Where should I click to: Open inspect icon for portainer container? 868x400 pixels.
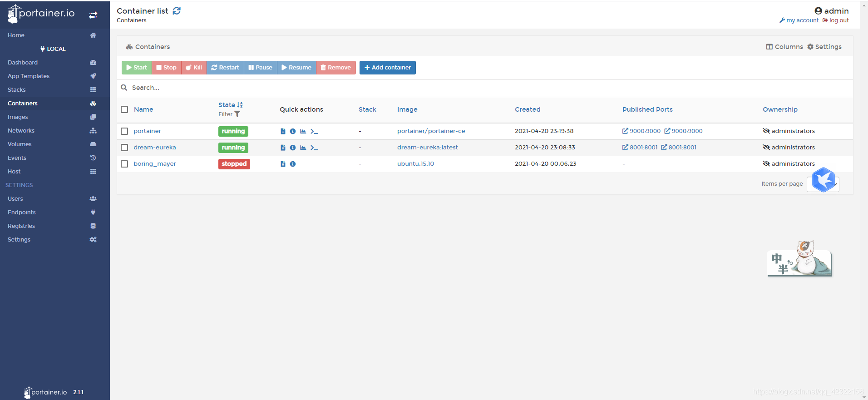(293, 131)
